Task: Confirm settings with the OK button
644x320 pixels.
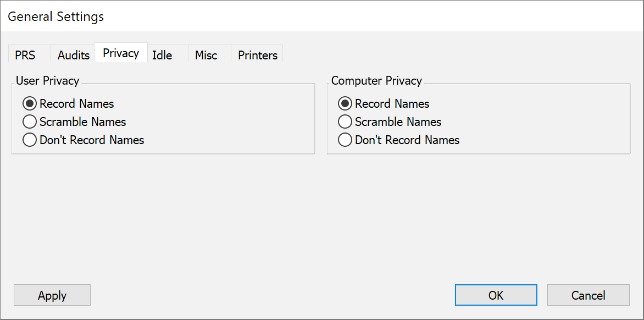Action: pos(496,295)
